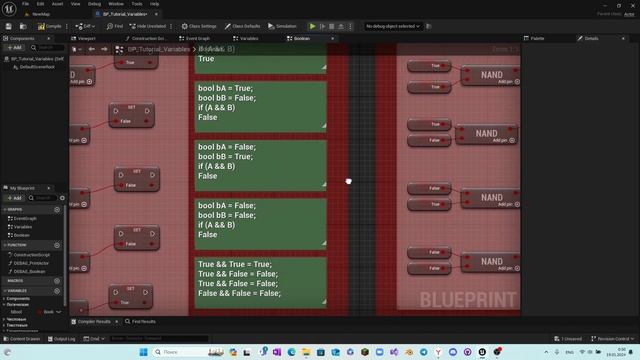Open the debug object selector dropdown
640x360 pixels.
[x=393, y=26]
